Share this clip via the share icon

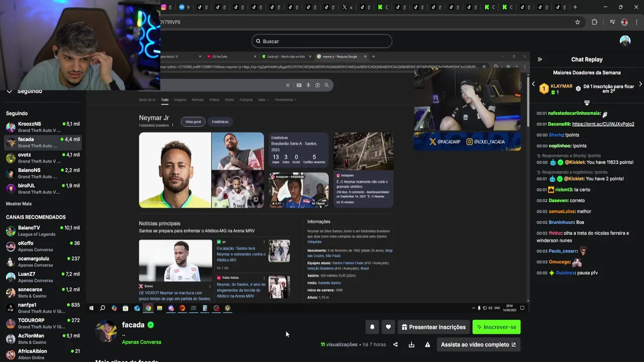395,344
